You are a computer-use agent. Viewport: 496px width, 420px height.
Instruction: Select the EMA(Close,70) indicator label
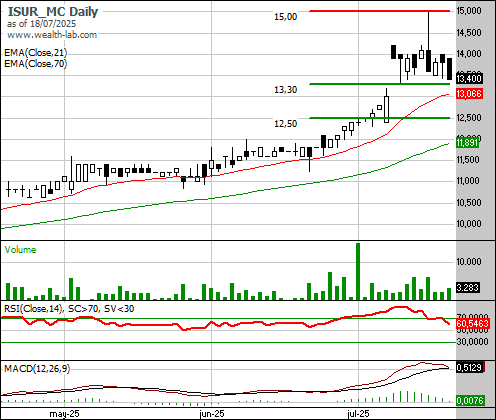[x=35, y=63]
